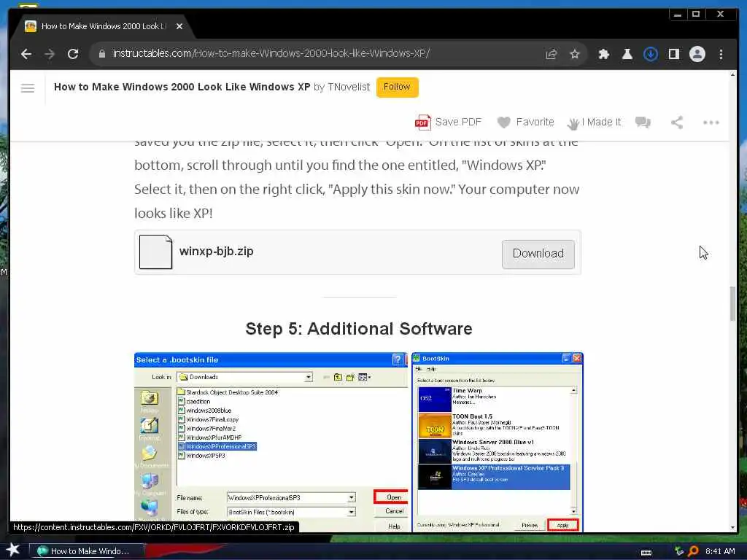Open the article more-options ellipsis
The width and height of the screenshot is (747, 560).
(711, 122)
